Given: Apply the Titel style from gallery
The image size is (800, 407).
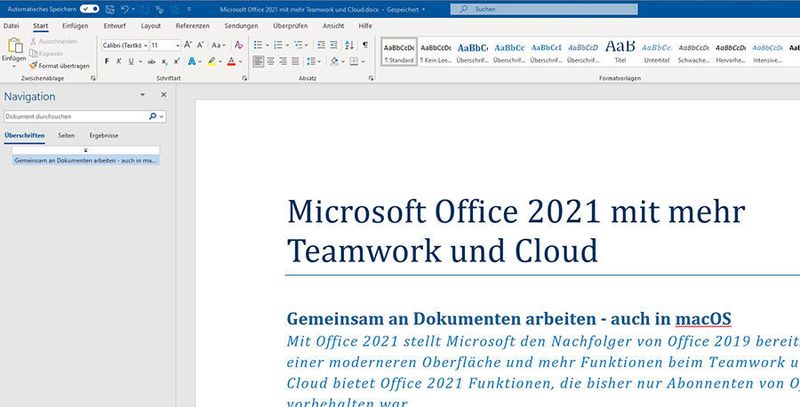Looking at the screenshot, I should pyautogui.click(x=620, y=52).
